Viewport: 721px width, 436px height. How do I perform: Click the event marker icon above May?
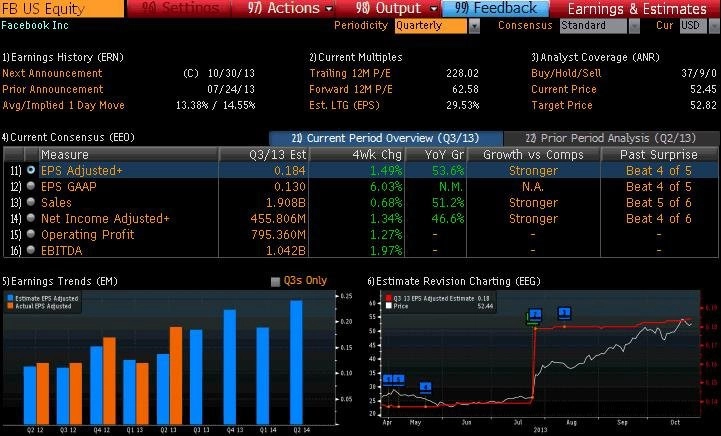coord(425,386)
